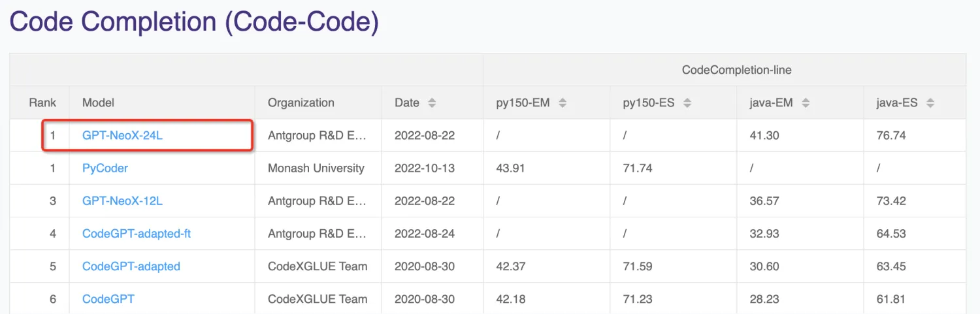980x314 pixels.
Task: Click the Rank column header
Action: (42, 103)
